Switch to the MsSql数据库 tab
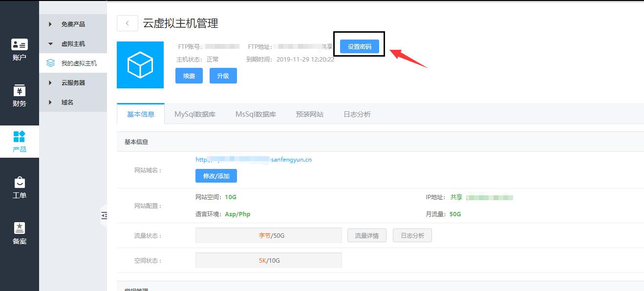 point(256,114)
